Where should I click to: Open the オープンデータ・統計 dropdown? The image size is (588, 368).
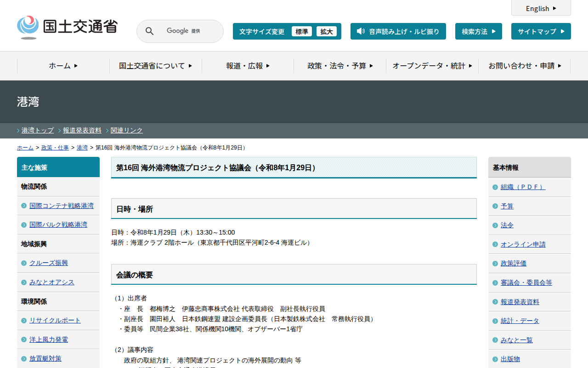click(432, 66)
